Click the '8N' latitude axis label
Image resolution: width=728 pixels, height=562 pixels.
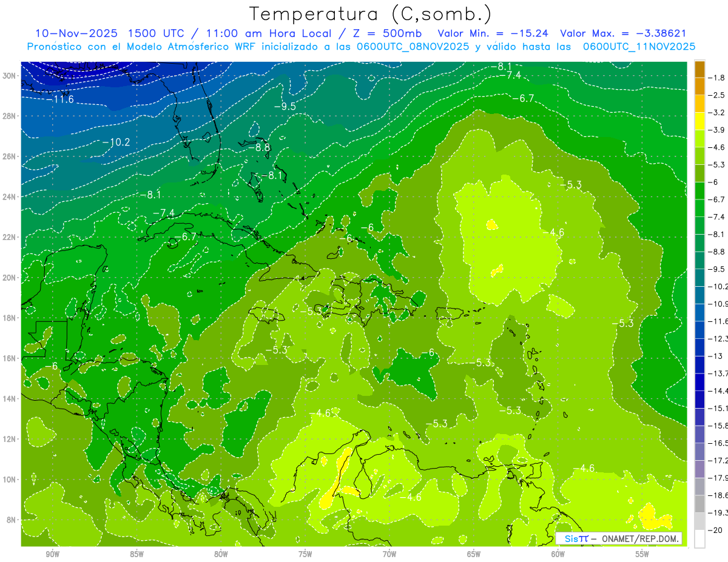pyautogui.click(x=12, y=520)
